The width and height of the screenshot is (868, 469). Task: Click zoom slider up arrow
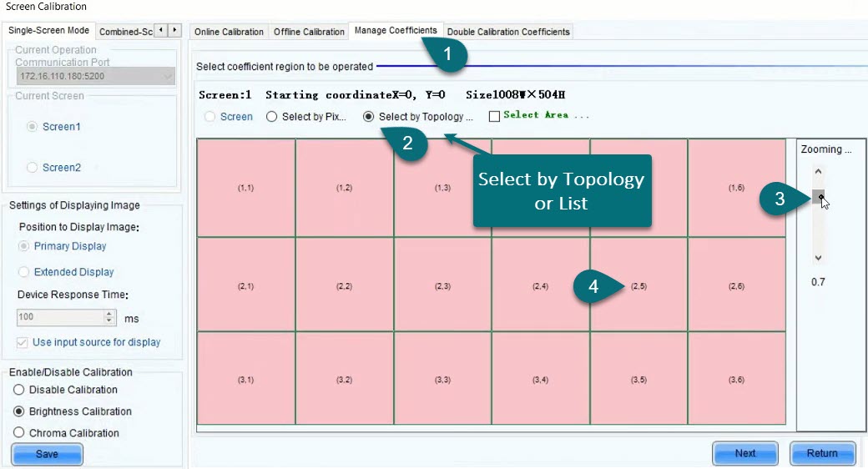pyautogui.click(x=818, y=172)
